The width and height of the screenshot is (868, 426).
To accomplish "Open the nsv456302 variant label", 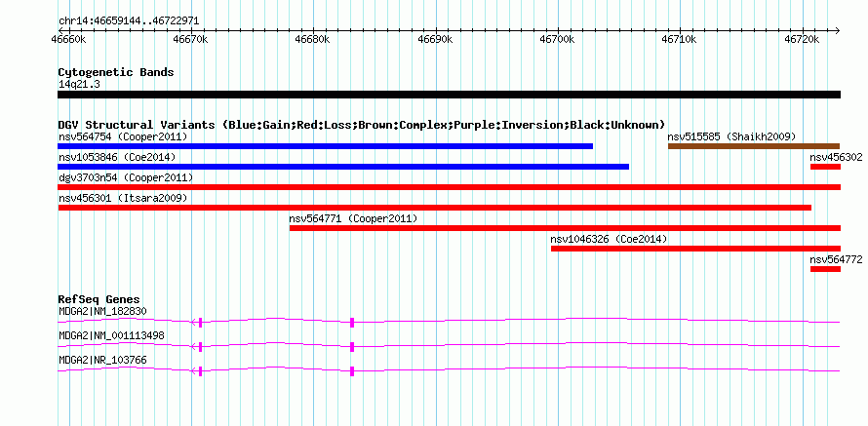I will [836, 157].
